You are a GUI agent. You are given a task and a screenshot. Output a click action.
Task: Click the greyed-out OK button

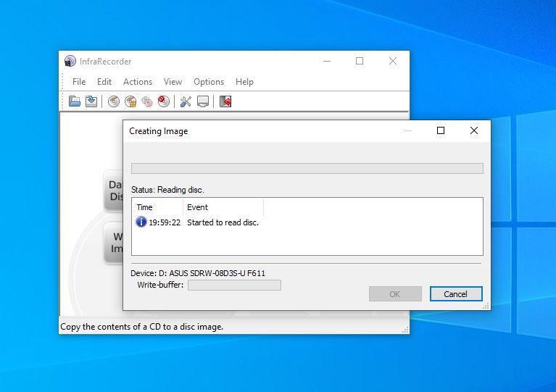pyautogui.click(x=395, y=294)
